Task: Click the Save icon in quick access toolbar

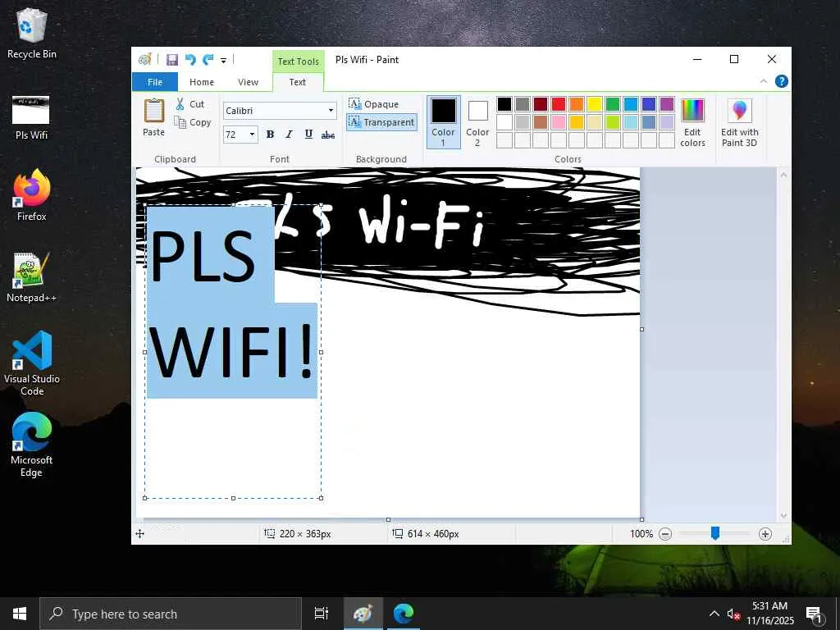Action: [172, 59]
